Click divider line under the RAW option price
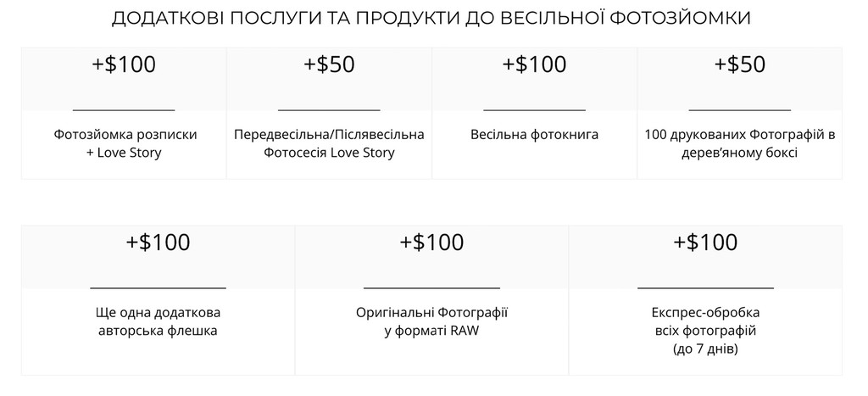868x396 pixels. click(431, 288)
